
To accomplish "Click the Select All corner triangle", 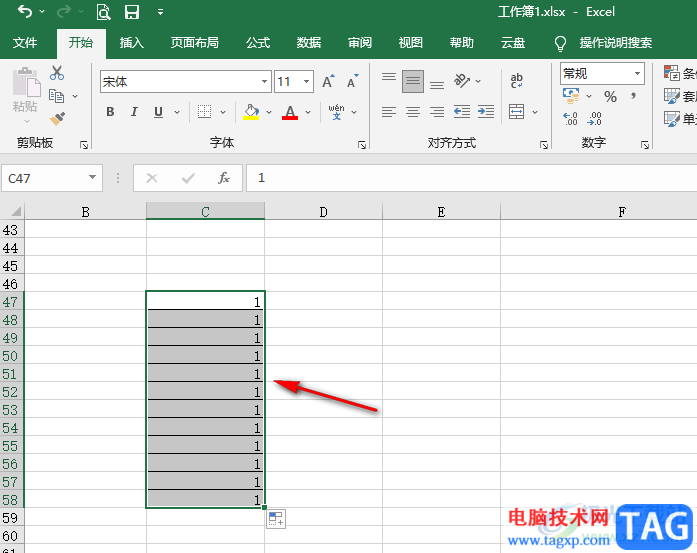I will [16, 211].
